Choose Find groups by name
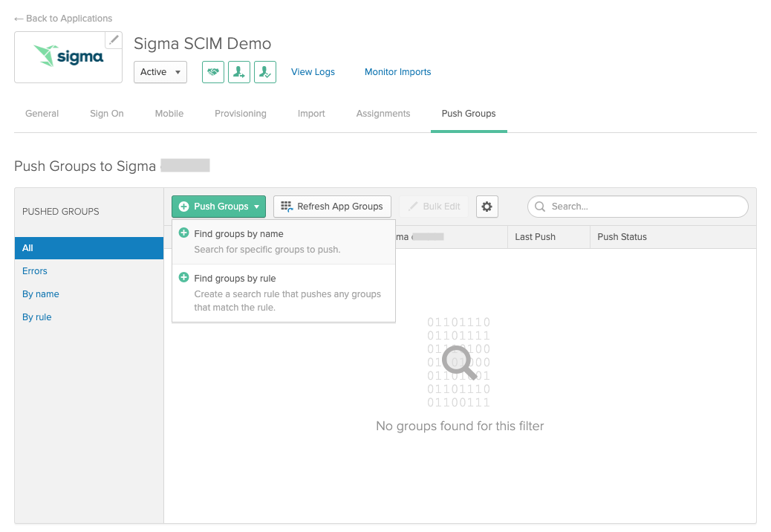The height and width of the screenshot is (532, 771). coord(284,241)
